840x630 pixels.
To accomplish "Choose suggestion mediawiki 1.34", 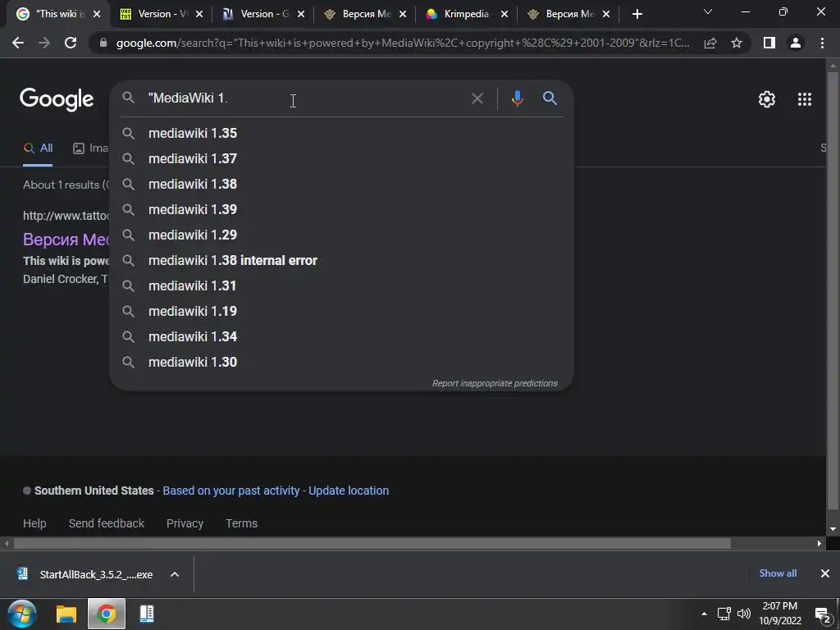I will click(341, 336).
